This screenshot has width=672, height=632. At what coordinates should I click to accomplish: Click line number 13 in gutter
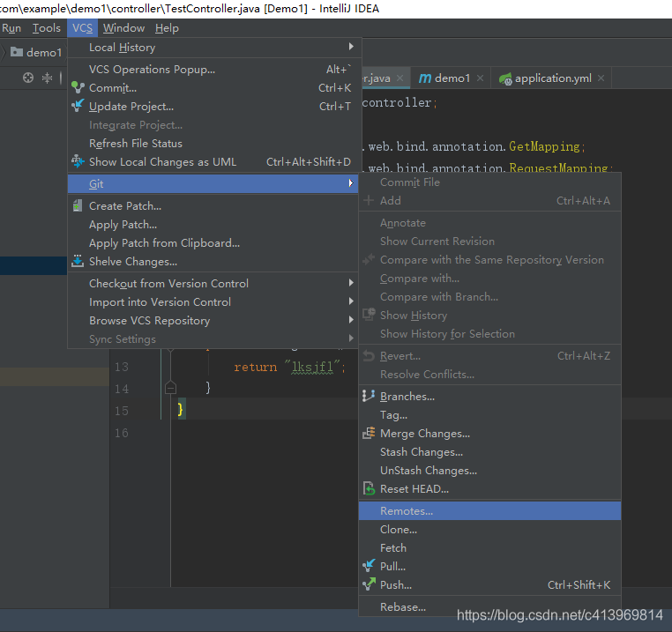click(122, 367)
